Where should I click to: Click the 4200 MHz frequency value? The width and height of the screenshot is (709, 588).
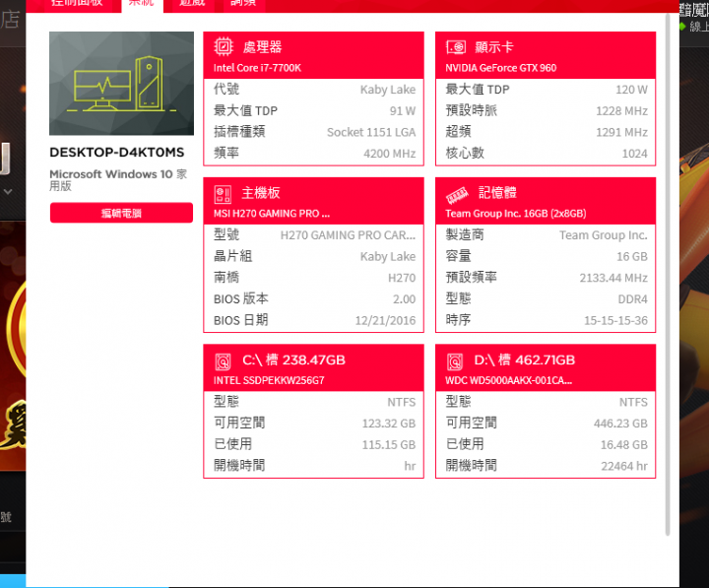tap(389, 154)
